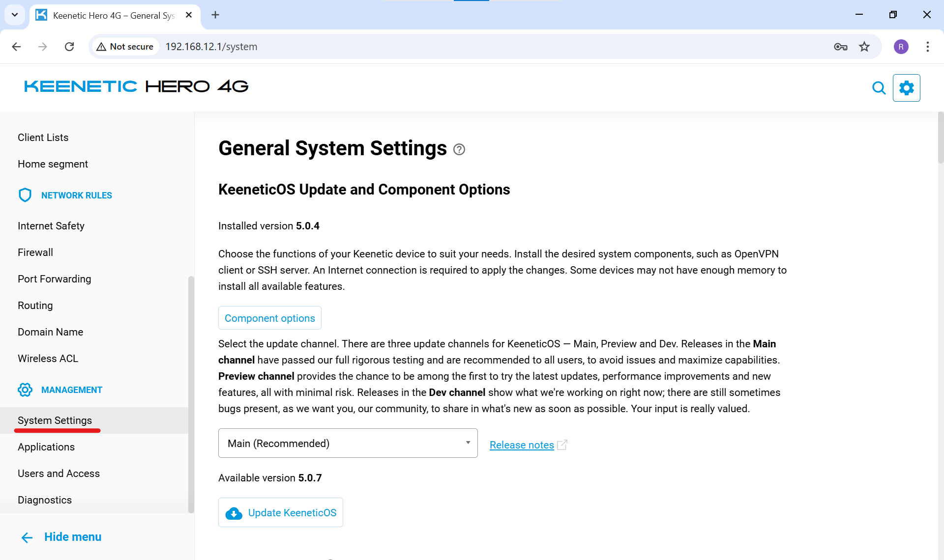Open the update channel dropdown

pos(348,443)
